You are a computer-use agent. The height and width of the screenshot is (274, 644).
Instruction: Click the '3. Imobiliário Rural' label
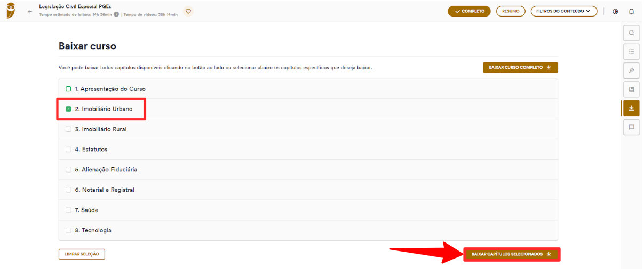101,129
